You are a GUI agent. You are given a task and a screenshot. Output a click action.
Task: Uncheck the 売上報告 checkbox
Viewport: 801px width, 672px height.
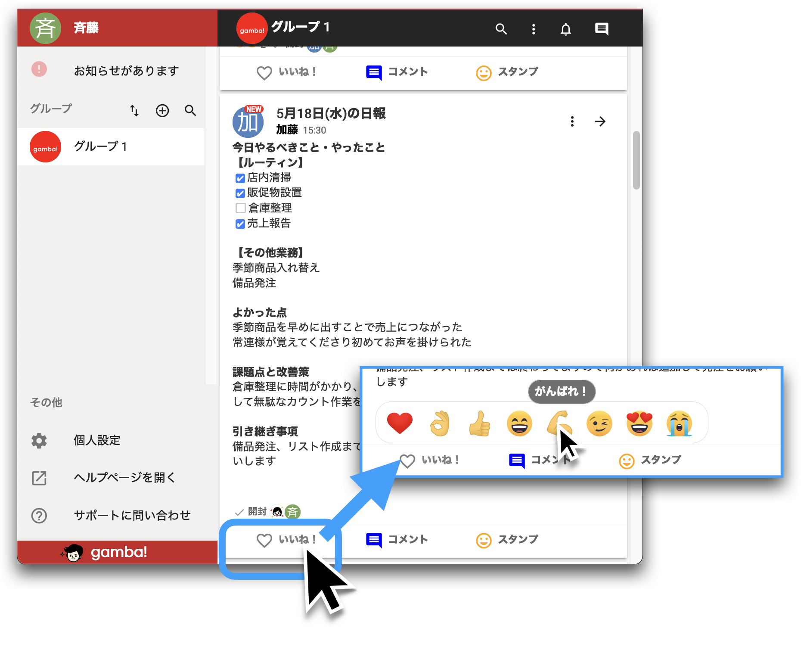tap(240, 224)
